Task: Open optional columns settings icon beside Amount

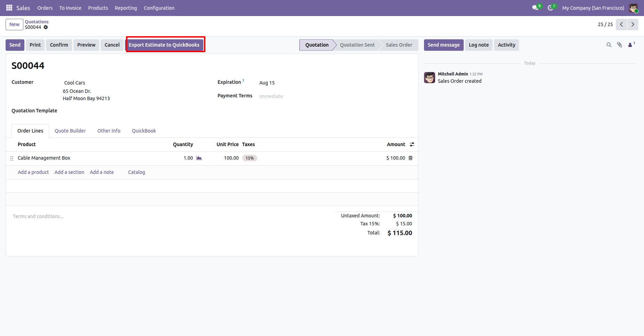Action: 412,144
